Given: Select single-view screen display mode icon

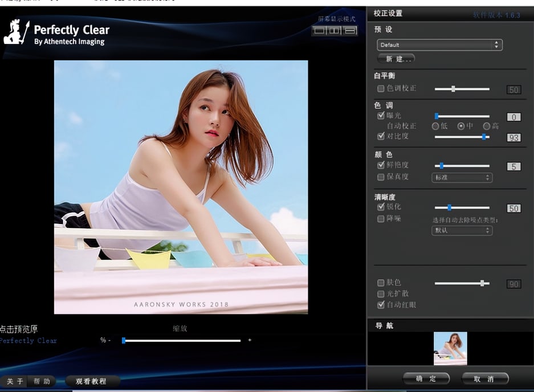Looking at the screenshot, I should (x=319, y=31).
